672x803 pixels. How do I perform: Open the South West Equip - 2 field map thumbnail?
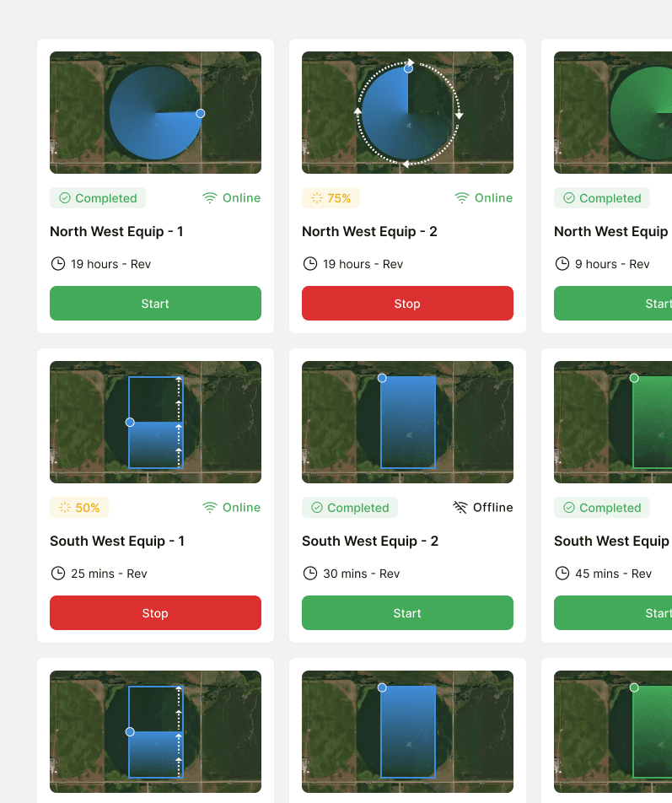point(407,422)
